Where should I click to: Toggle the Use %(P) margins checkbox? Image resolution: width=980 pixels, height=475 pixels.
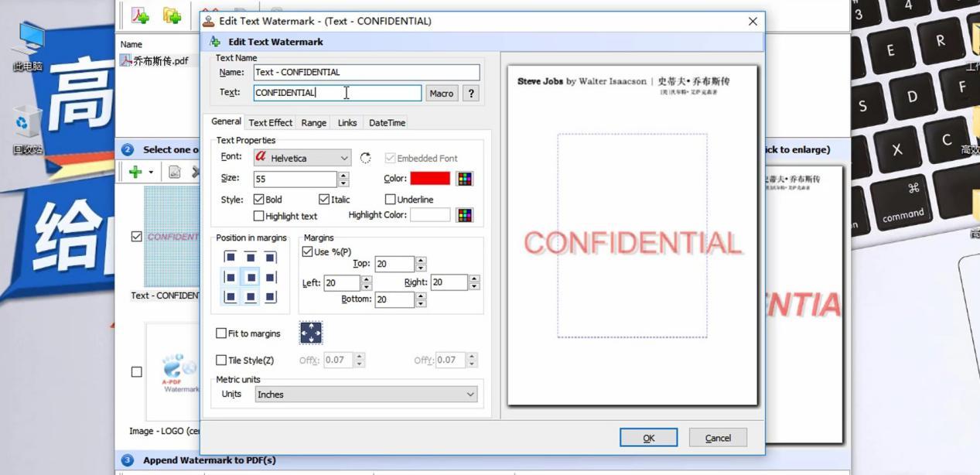tap(308, 251)
